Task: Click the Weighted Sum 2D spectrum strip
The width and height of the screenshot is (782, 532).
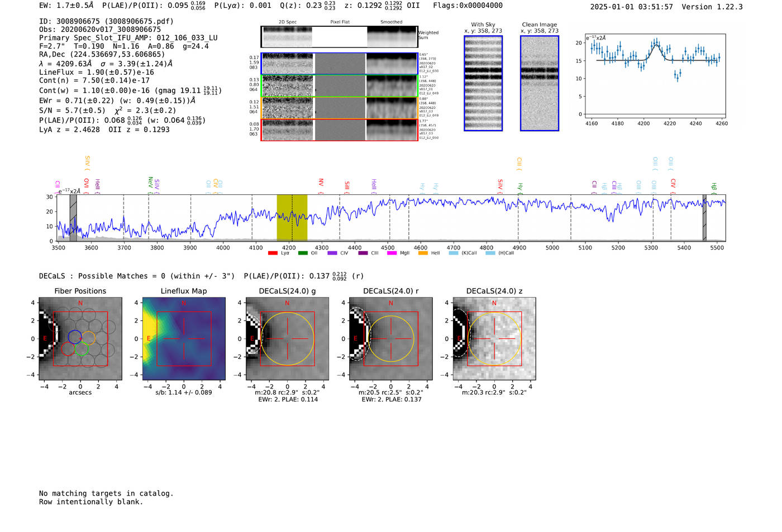Action: [339, 37]
